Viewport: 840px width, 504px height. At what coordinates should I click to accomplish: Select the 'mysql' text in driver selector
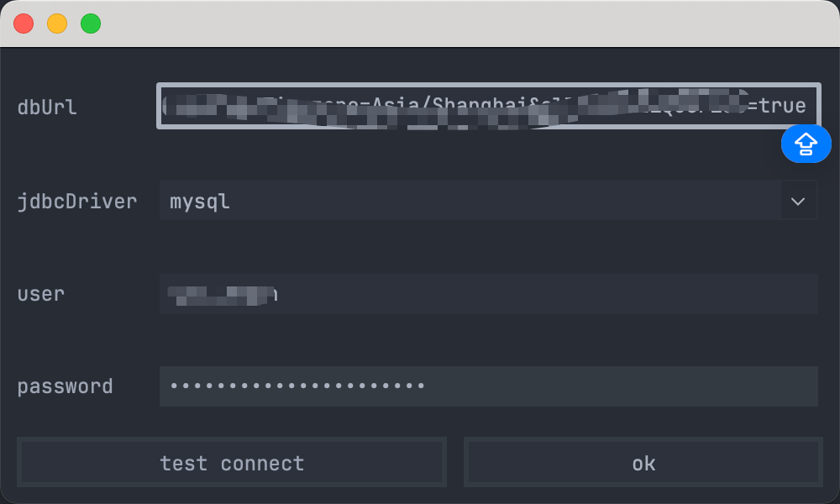coord(200,202)
